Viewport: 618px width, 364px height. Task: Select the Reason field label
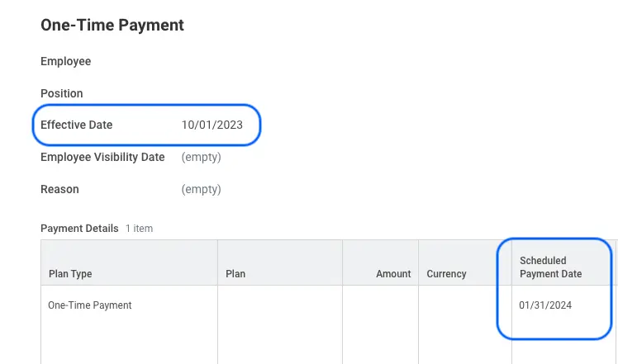click(x=59, y=189)
